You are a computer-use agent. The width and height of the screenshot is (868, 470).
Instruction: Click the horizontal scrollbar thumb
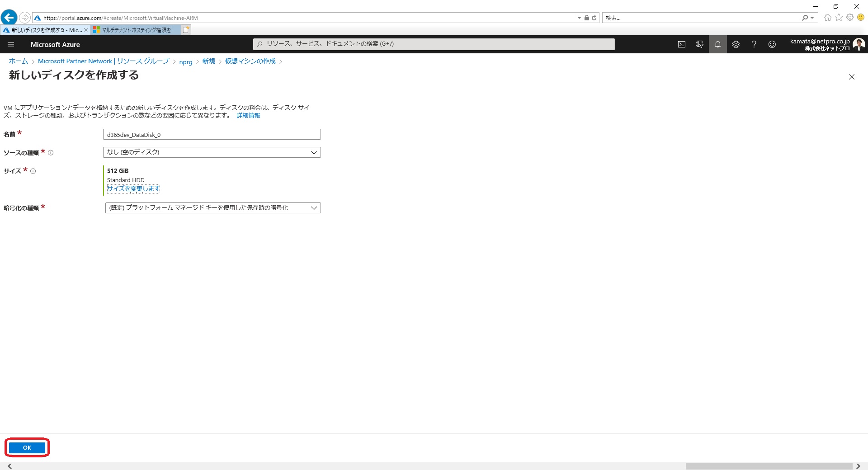(769, 466)
